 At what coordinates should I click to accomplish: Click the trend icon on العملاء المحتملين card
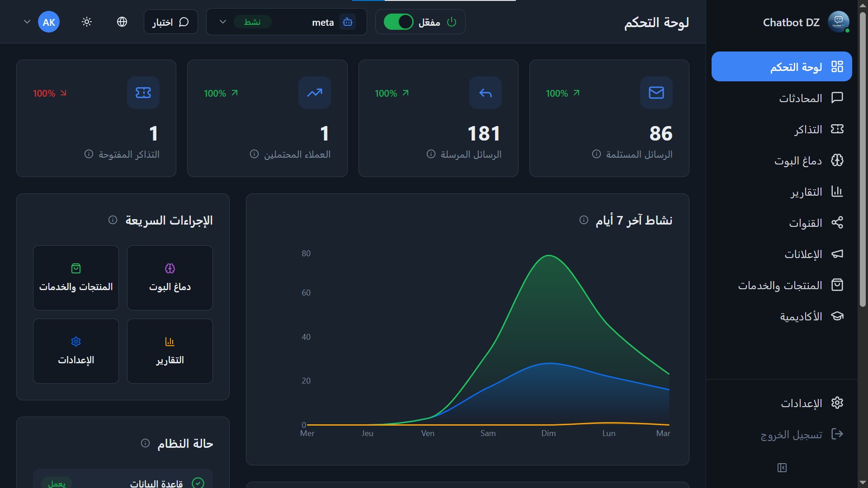pos(314,93)
